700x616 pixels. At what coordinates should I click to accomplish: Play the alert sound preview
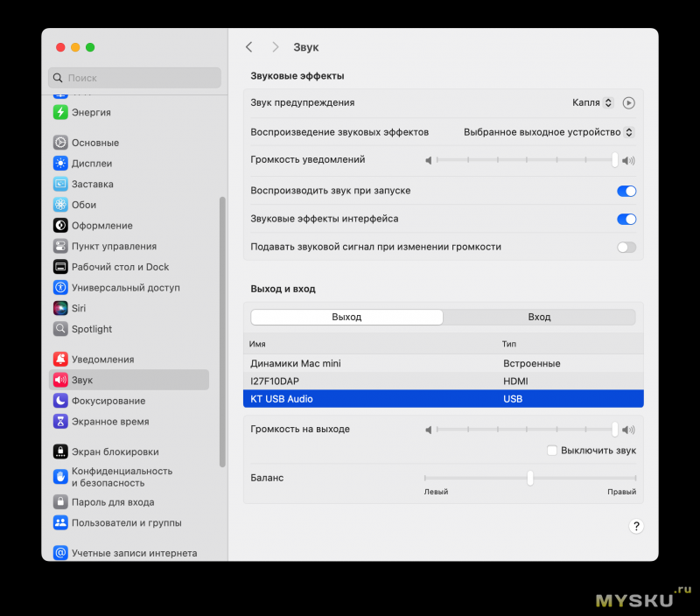coord(628,102)
